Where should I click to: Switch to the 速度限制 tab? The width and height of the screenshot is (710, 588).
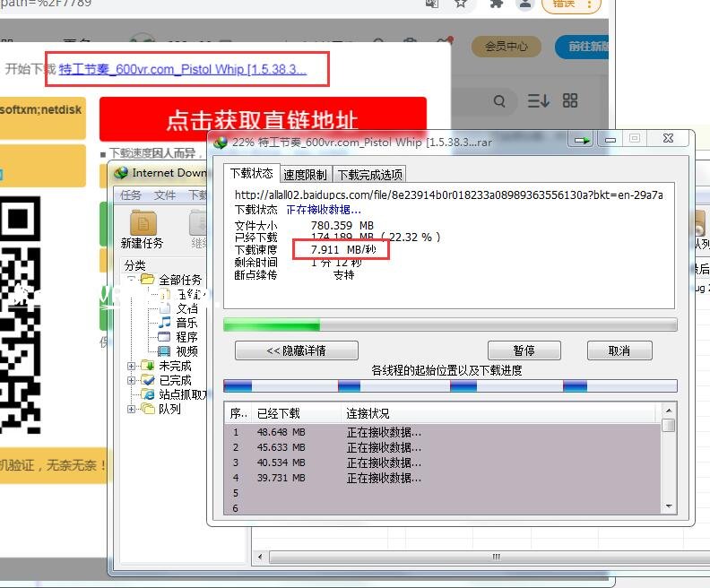coord(305,175)
